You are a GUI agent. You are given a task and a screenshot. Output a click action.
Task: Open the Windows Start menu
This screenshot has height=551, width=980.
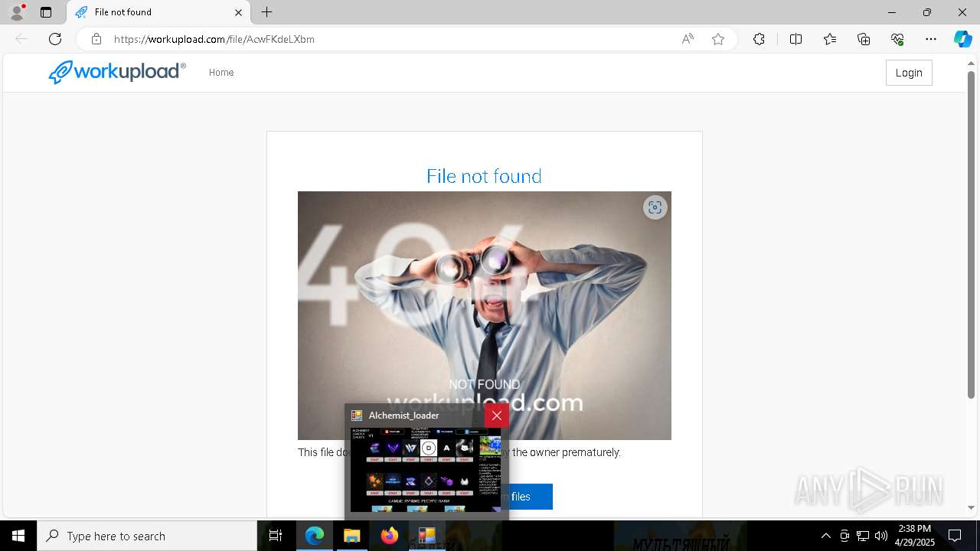[18, 536]
